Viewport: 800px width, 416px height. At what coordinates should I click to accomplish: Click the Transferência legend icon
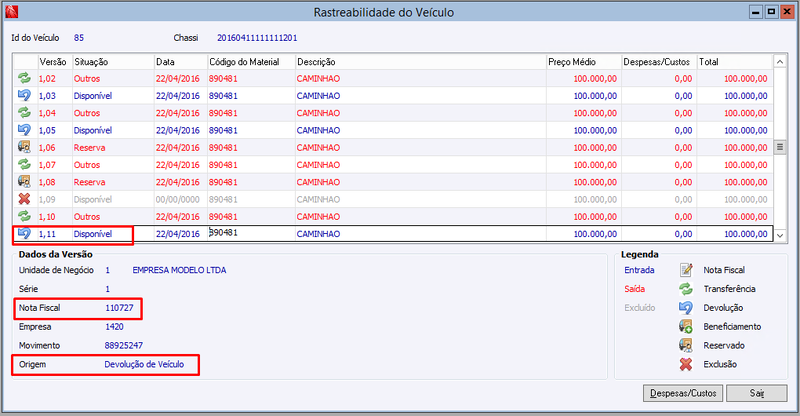click(686, 289)
